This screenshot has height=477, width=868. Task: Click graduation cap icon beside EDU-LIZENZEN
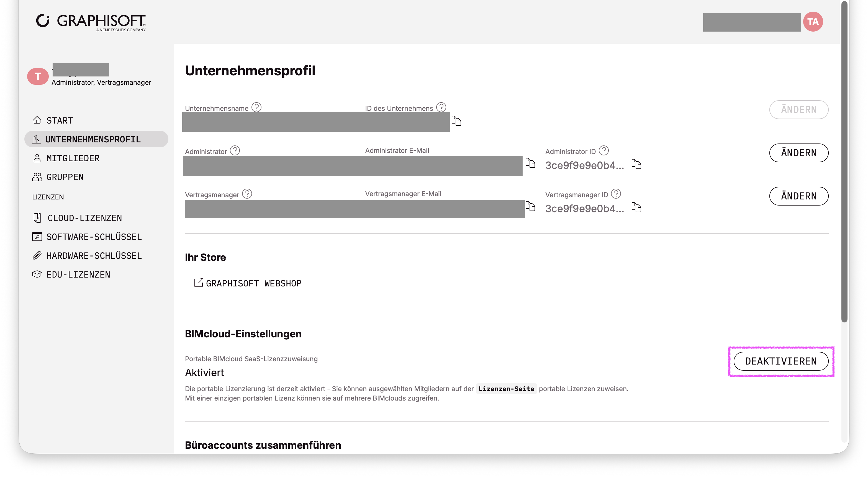coord(37,274)
